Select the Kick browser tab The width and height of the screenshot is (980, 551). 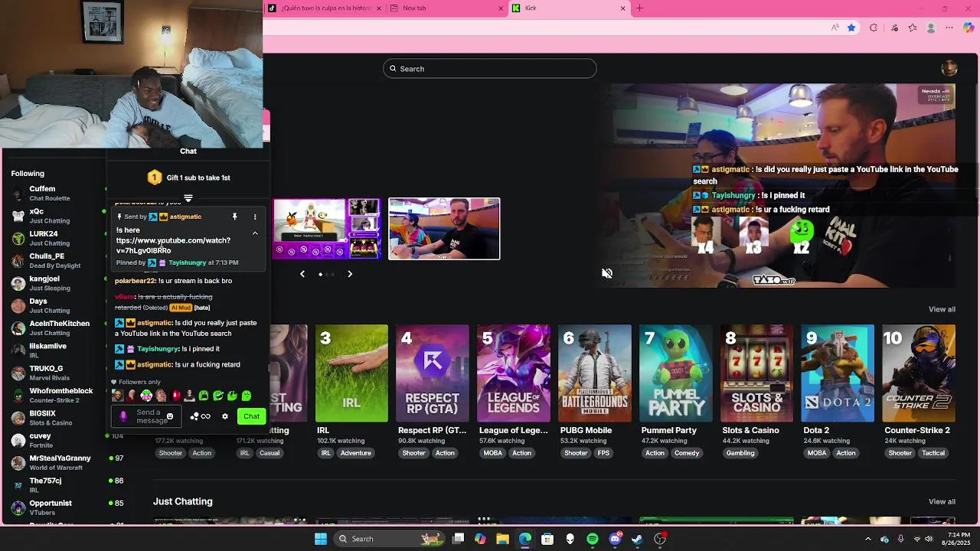coord(569,8)
